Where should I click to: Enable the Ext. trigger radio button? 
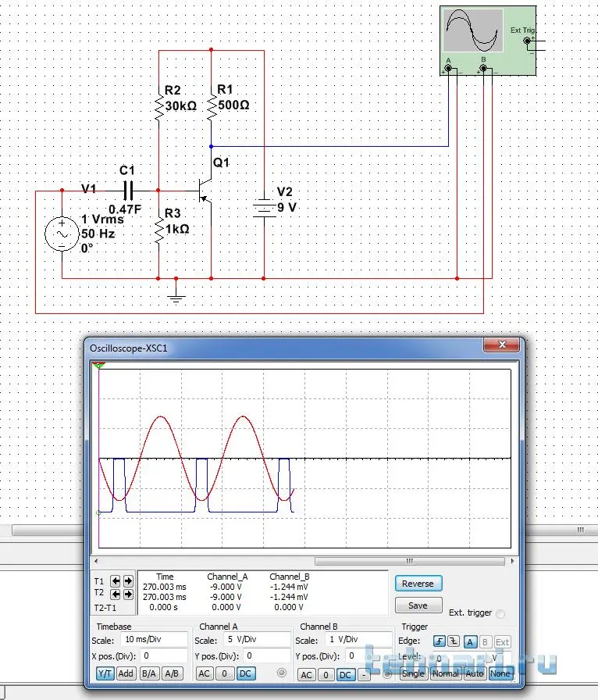coord(500,614)
